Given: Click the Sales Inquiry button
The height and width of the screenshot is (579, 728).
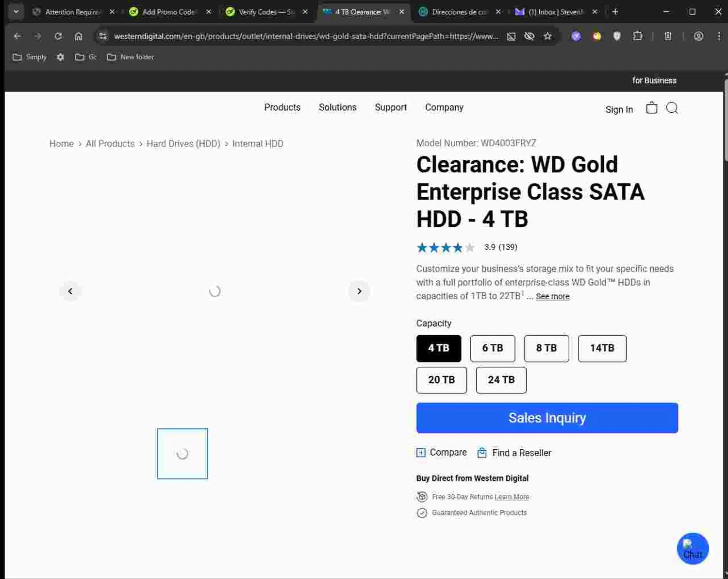Looking at the screenshot, I should [547, 418].
